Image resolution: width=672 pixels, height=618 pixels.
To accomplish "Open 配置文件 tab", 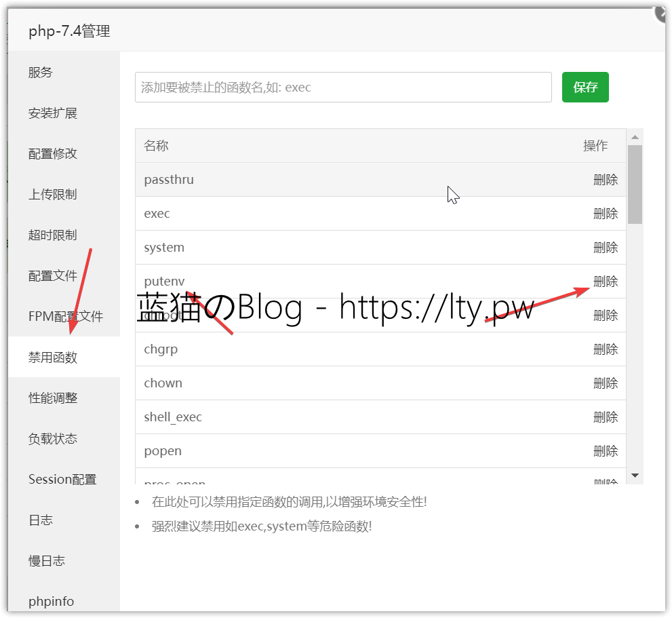I will point(53,276).
